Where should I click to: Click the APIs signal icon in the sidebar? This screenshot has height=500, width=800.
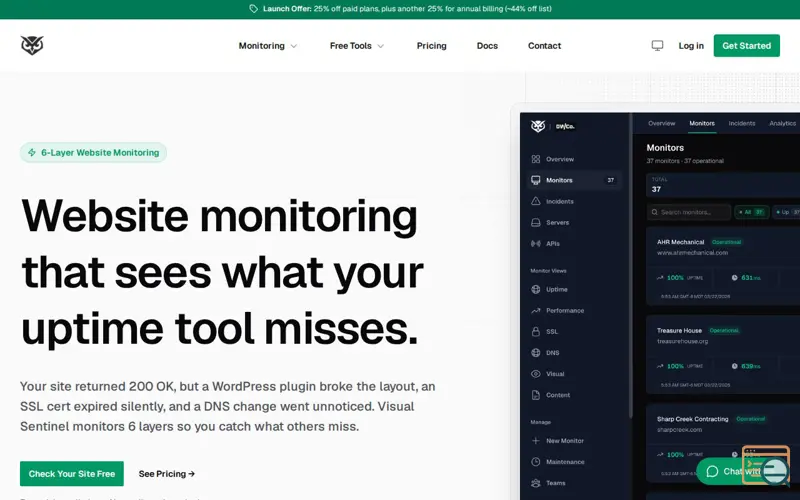point(536,243)
